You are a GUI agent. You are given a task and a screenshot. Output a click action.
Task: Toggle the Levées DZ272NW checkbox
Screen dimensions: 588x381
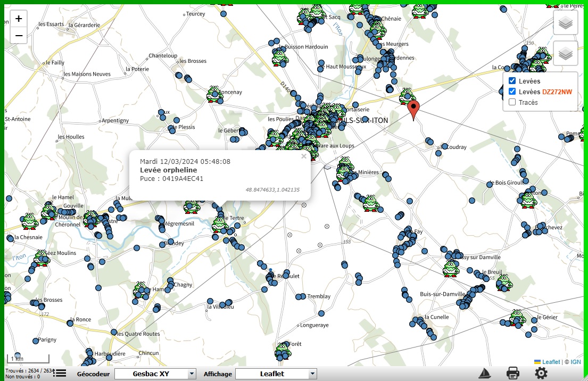coord(512,92)
